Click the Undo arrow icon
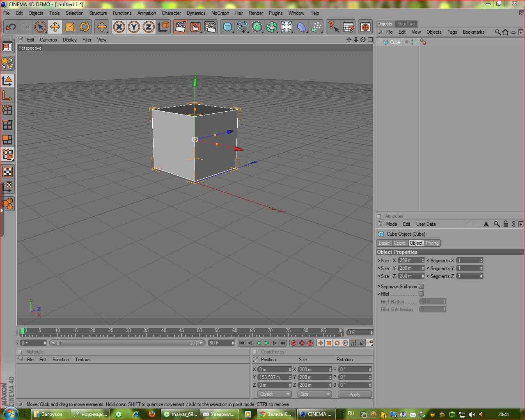The height and width of the screenshot is (420, 525). point(11,27)
